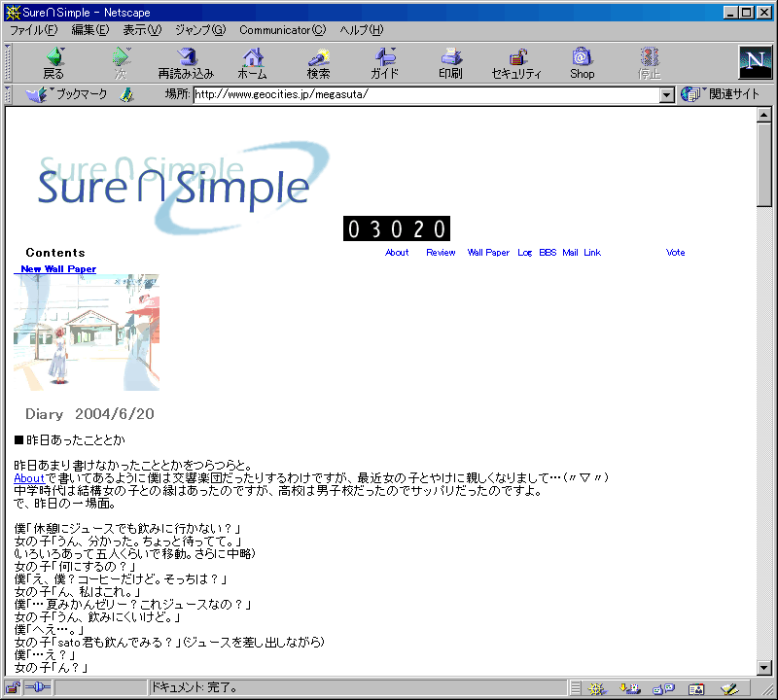Open the Review link

pyautogui.click(x=441, y=253)
